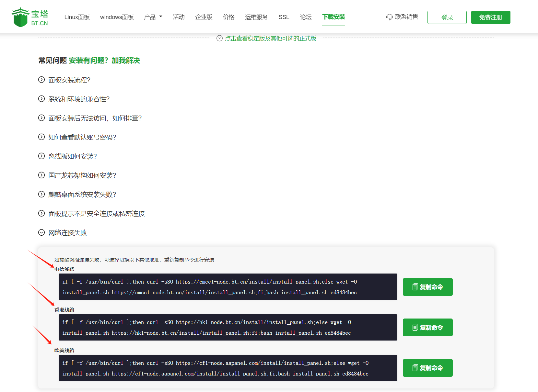
Task: Click arrow icon beside 面板安装后无法访问
Action: tap(41, 118)
